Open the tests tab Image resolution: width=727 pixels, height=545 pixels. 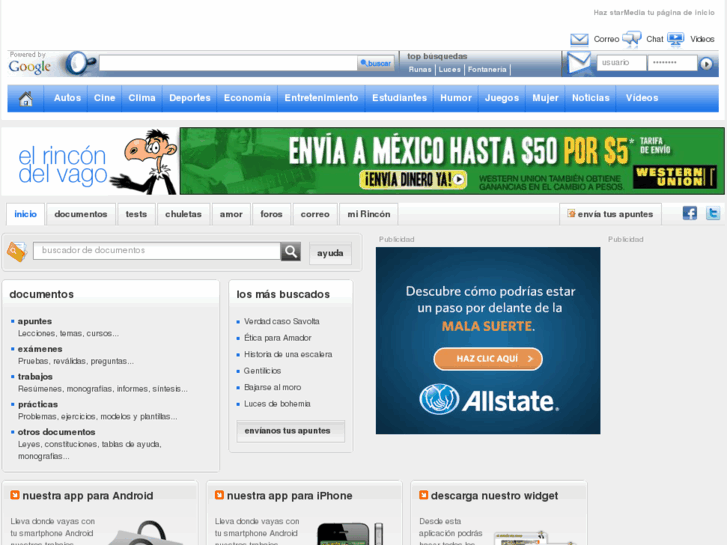[136, 214]
